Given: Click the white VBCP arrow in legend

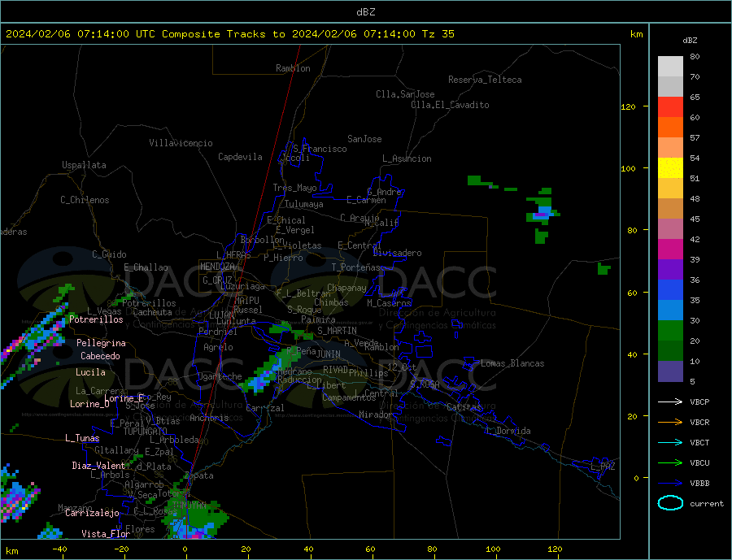Looking at the screenshot, I should [670, 402].
